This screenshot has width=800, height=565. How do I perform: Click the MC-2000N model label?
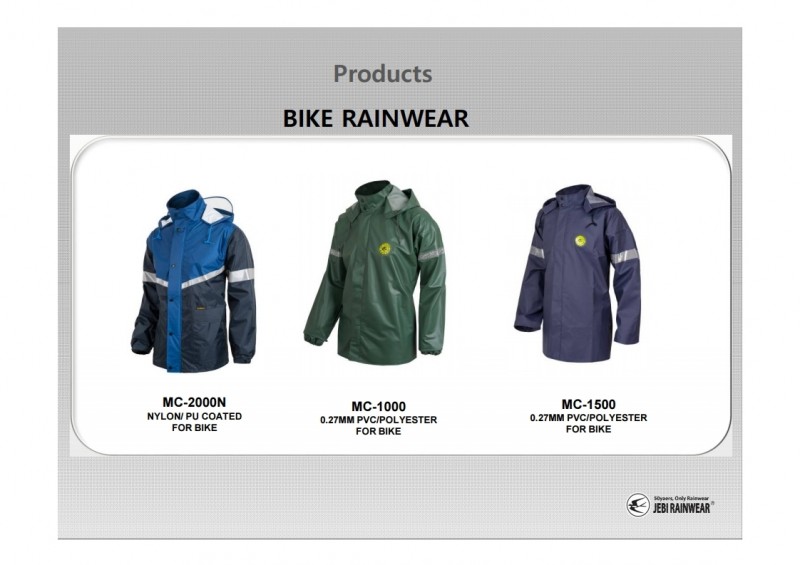click(x=194, y=402)
